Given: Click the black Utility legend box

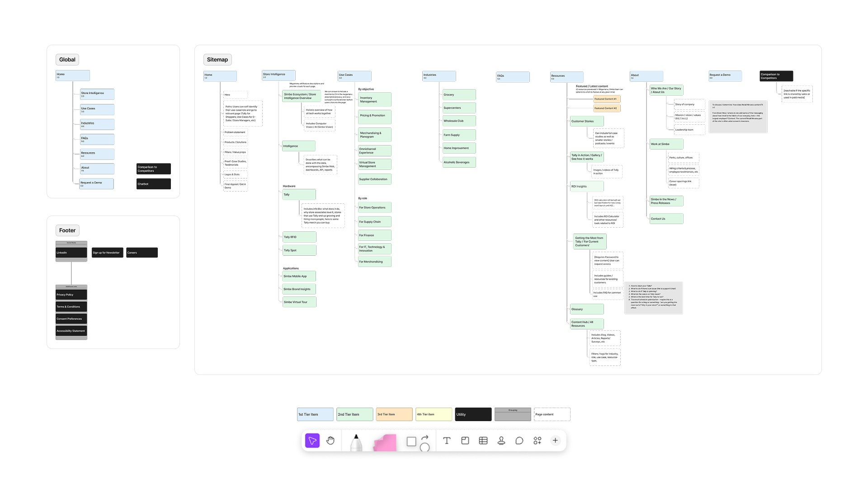Looking at the screenshot, I should pos(473,414).
